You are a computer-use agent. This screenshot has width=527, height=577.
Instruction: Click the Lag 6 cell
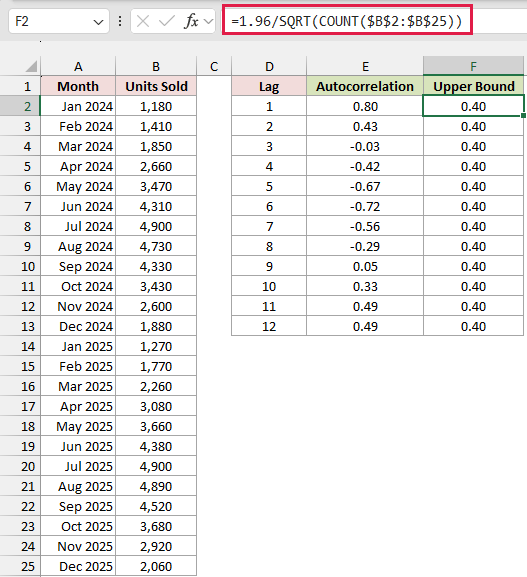click(269, 206)
